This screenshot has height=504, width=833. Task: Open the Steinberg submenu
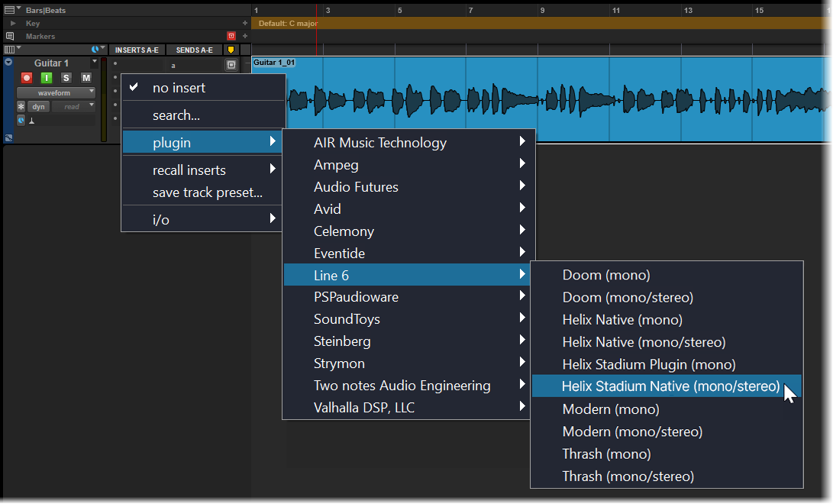point(407,341)
